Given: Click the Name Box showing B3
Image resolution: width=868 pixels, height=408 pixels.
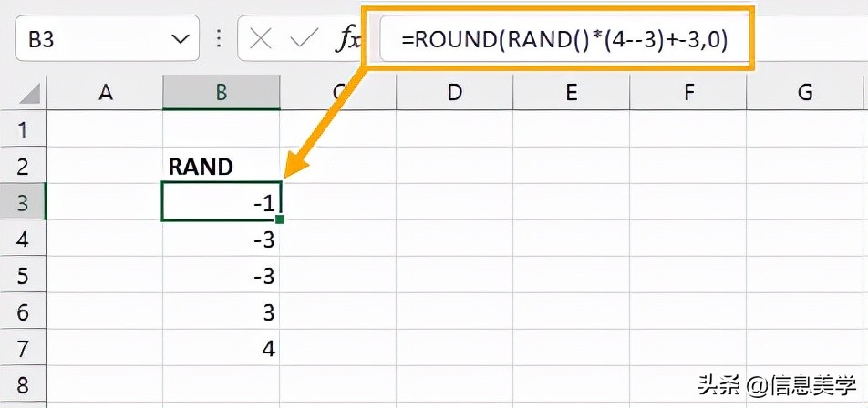Looking at the screenshot, I should pyautogui.click(x=107, y=39).
